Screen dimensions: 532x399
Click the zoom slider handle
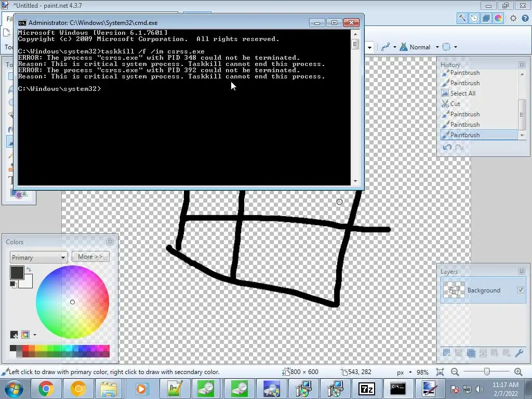[487, 372]
